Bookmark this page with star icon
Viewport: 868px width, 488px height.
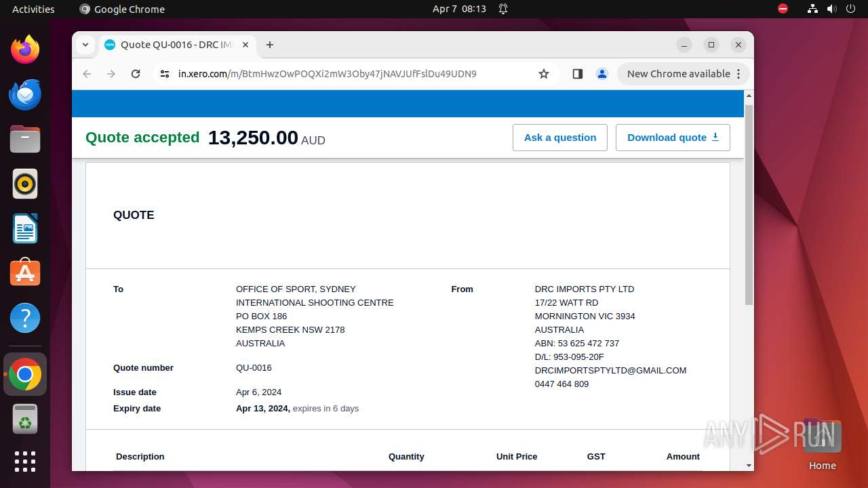544,74
